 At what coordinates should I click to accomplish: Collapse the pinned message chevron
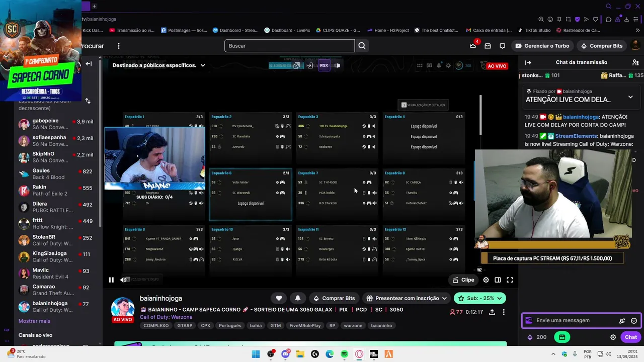(630, 97)
